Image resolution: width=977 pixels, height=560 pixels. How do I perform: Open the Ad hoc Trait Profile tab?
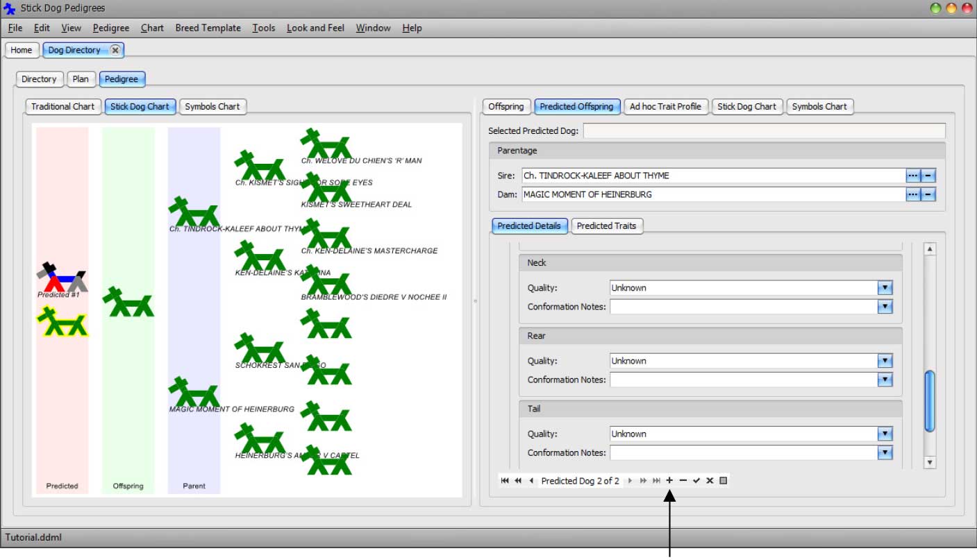click(665, 107)
